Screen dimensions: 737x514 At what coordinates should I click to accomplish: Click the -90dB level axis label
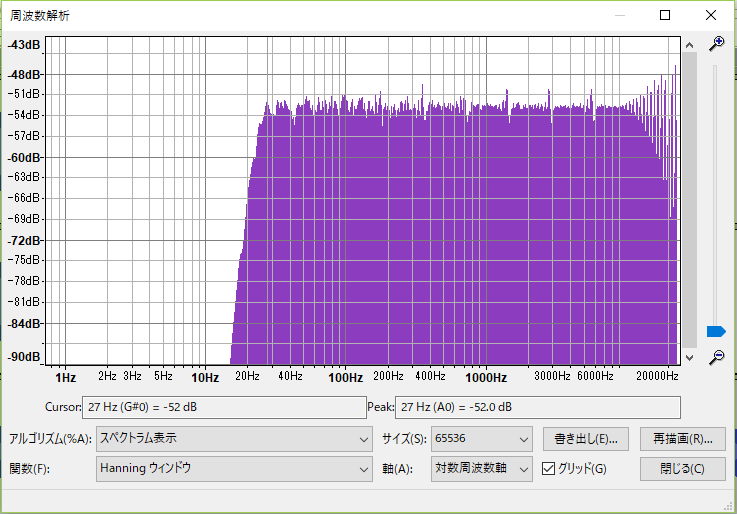pyautogui.click(x=24, y=357)
